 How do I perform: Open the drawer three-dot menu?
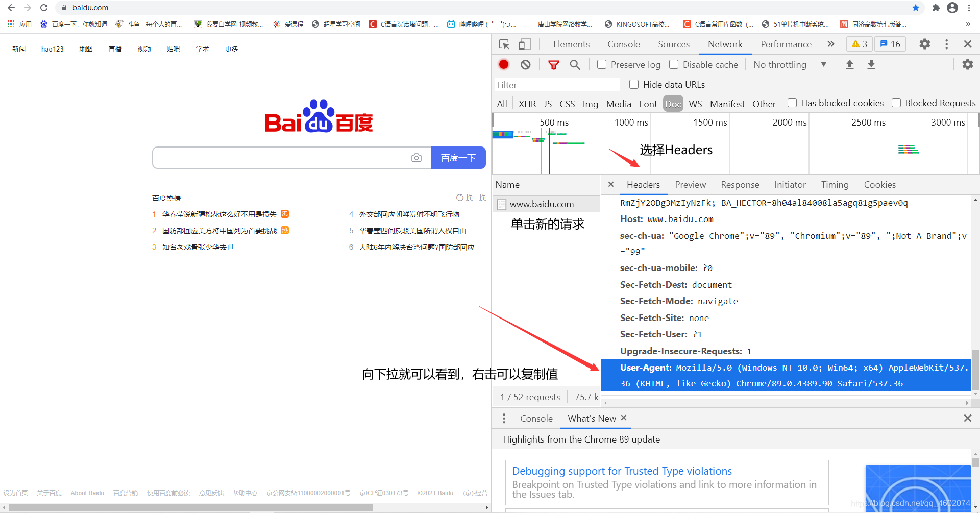point(504,418)
